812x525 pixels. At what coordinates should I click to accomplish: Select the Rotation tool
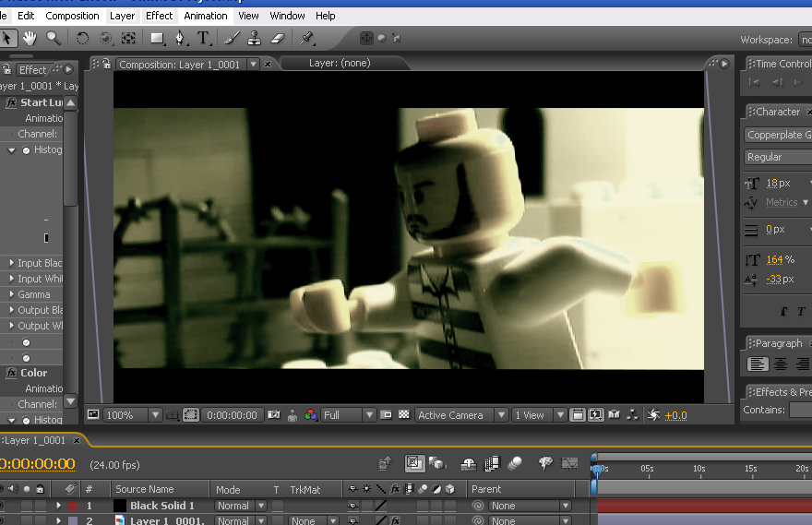[x=82, y=39]
